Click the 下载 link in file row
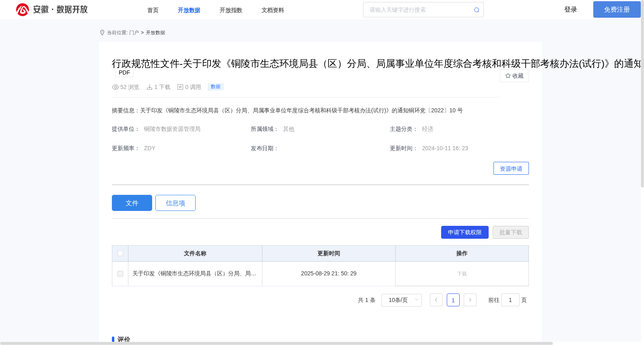Image resolution: width=644 pixels, height=345 pixels. pyautogui.click(x=462, y=274)
